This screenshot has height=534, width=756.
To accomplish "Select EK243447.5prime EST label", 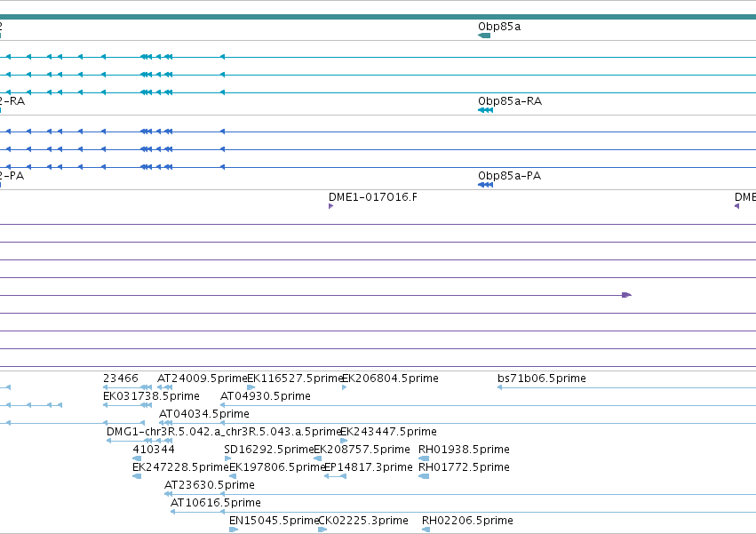I will click(388, 432).
